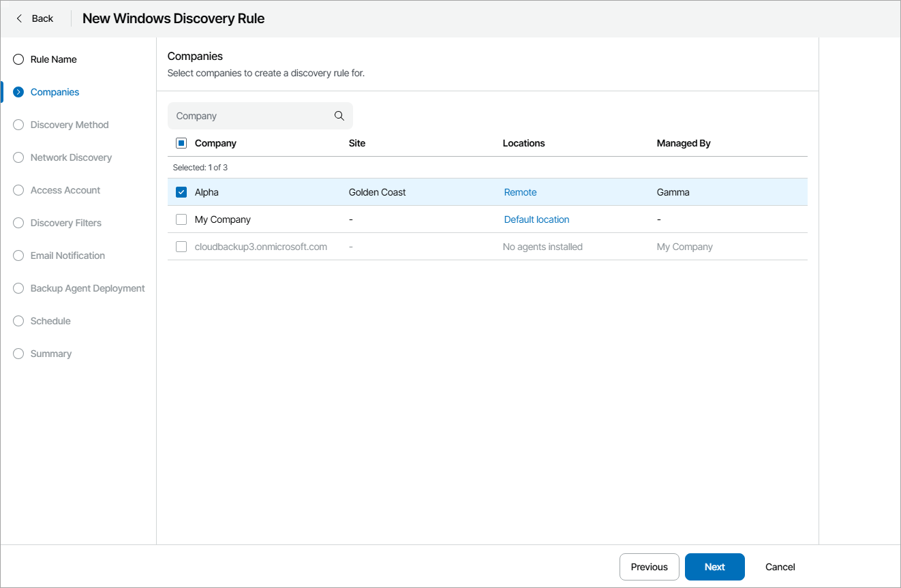
Task: Click the Back arrow icon
Action: (19, 18)
